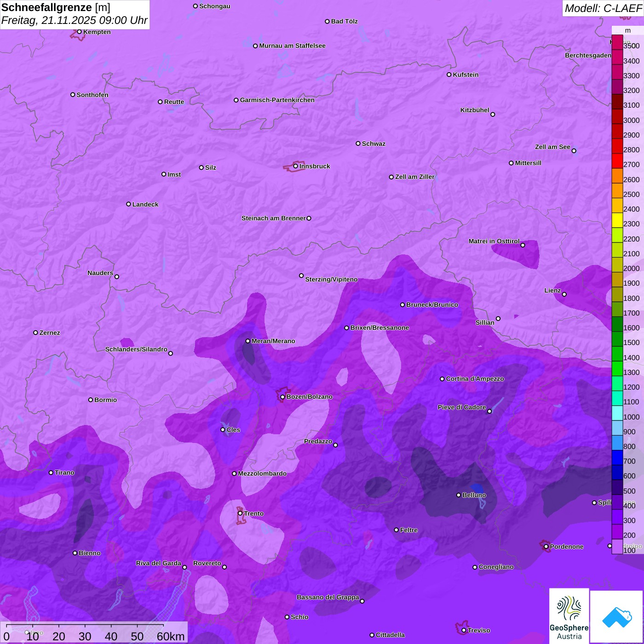Select the red 2700 m legend swatch
644x644 pixels.
point(617,161)
